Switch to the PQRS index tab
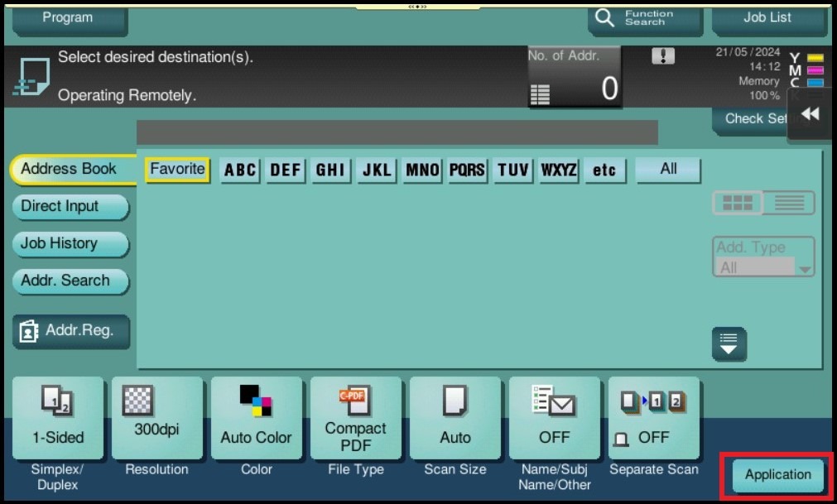 point(467,170)
